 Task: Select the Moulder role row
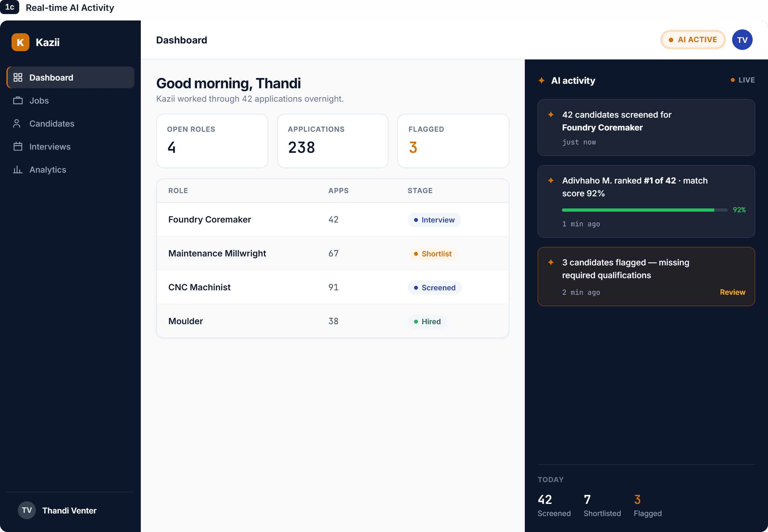pyautogui.click(x=332, y=321)
